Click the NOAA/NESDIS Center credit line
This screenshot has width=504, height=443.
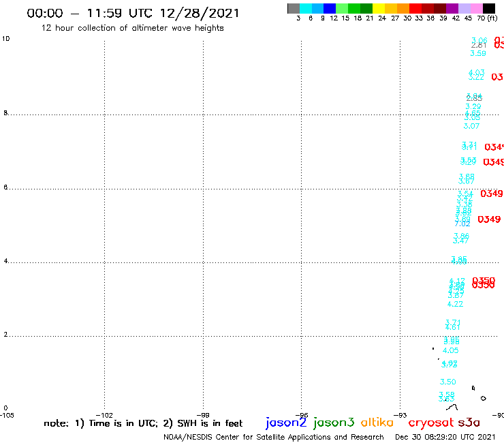(x=274, y=438)
